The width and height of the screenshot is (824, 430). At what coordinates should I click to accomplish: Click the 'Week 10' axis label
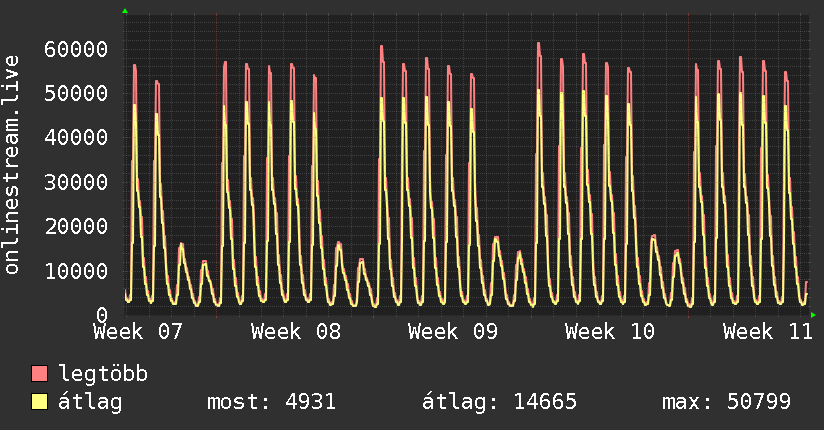pyautogui.click(x=610, y=332)
